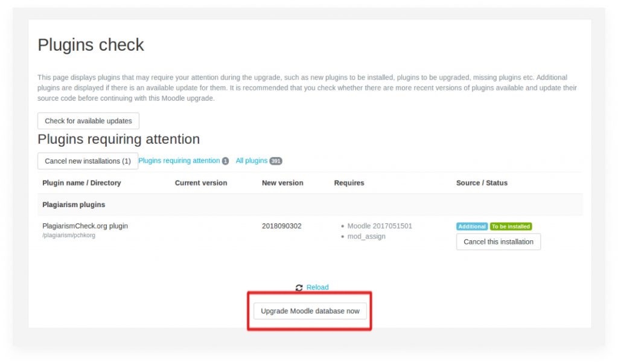Viewport: 618px width, 364px height.
Task: Click the Current version column header
Action: click(201, 182)
